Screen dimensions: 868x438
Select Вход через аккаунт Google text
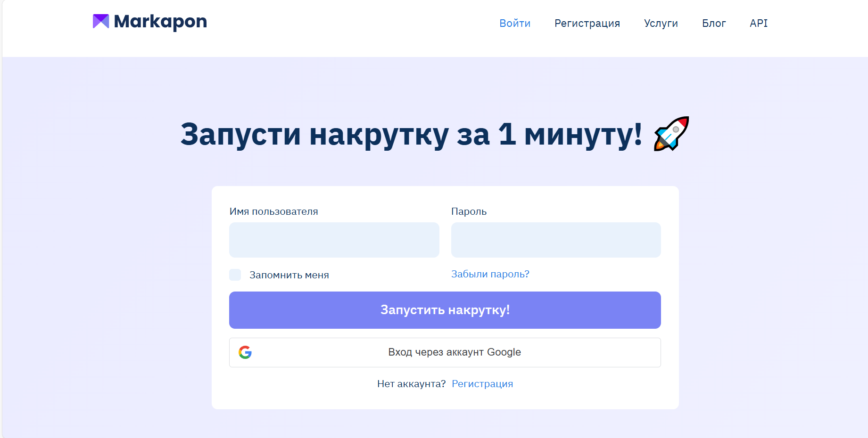(454, 352)
